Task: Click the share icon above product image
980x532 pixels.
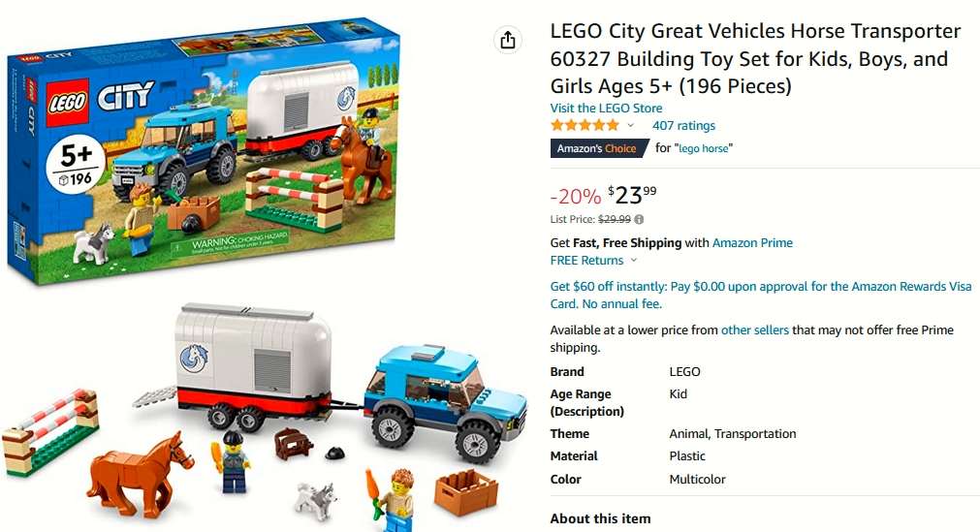Action: click(508, 40)
